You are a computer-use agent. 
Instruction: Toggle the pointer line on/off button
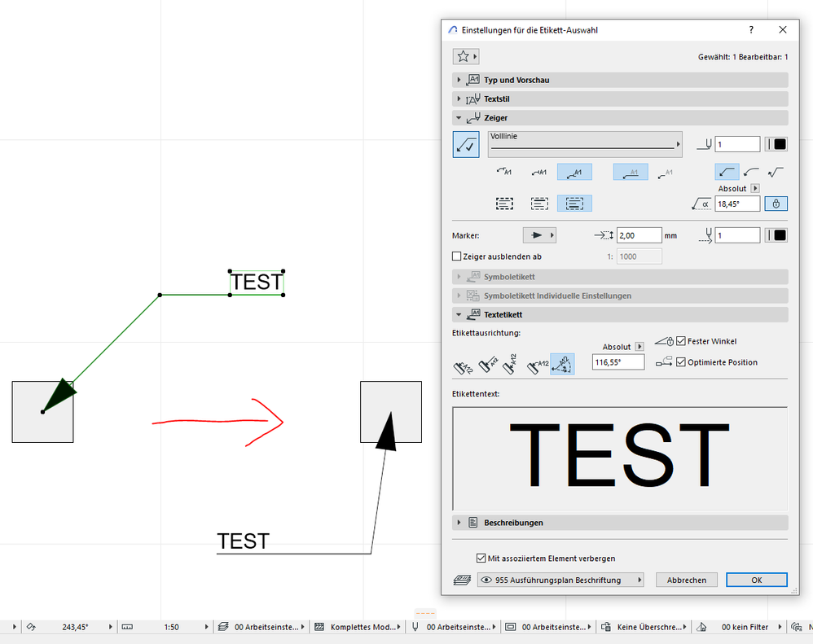click(x=466, y=145)
